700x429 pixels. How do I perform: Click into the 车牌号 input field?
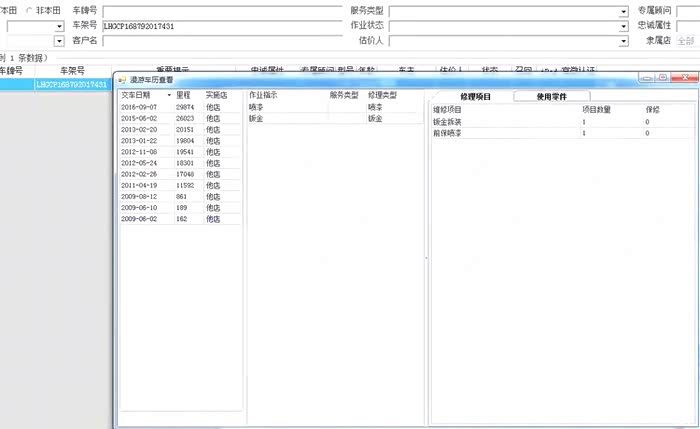click(x=220, y=11)
